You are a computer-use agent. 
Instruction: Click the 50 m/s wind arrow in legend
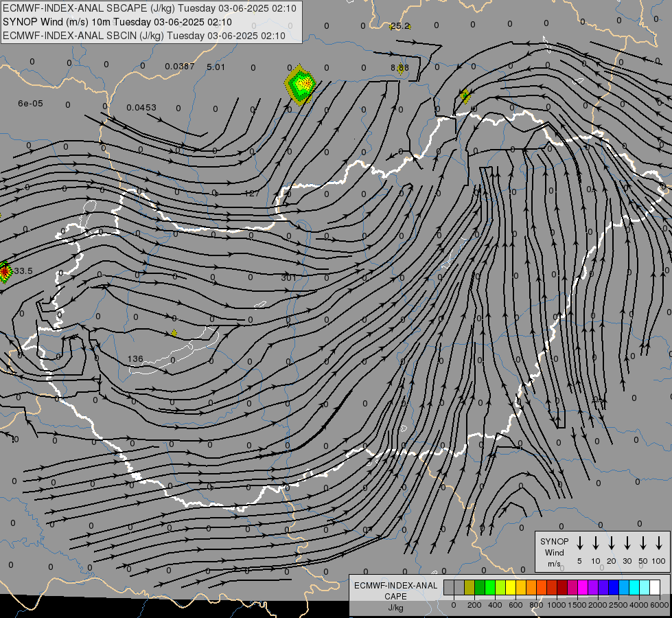coord(643,542)
